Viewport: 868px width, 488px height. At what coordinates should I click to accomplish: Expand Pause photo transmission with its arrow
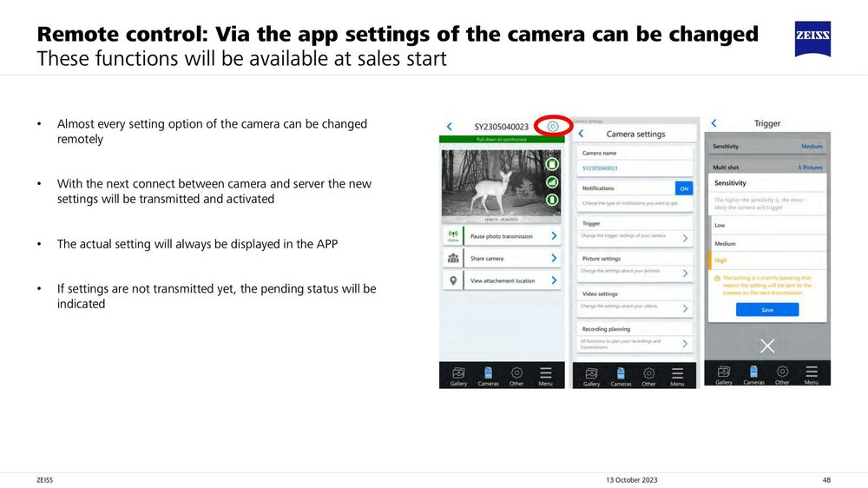(554, 235)
